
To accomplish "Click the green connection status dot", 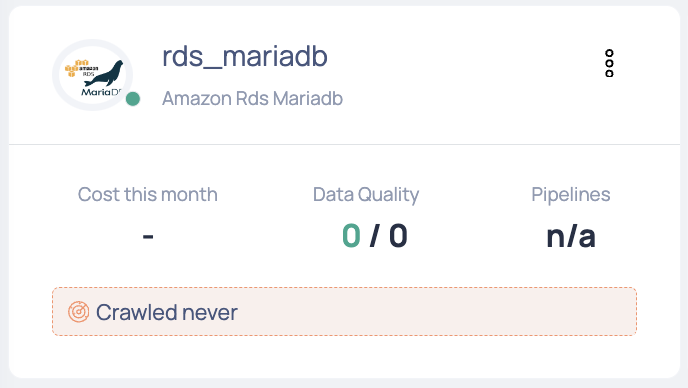I will click(133, 99).
